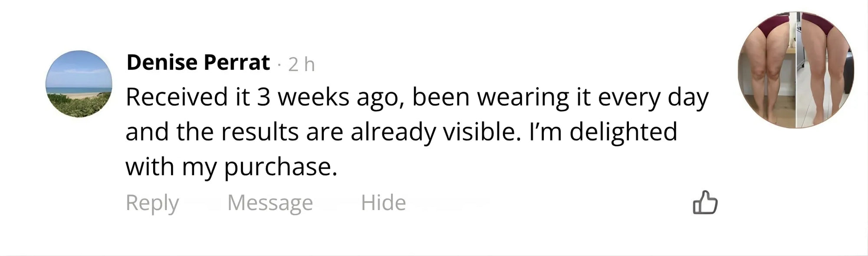Click the surname "Perrat" in the header
The height and width of the screenshot is (256, 868).
click(237, 62)
